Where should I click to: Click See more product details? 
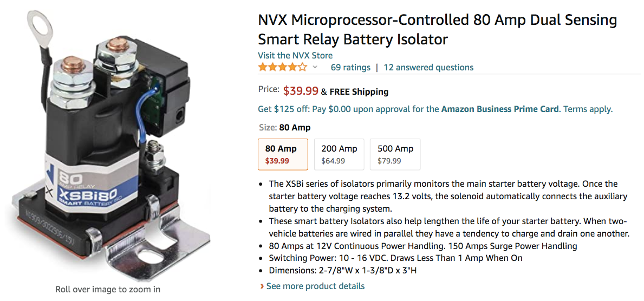tap(315, 286)
